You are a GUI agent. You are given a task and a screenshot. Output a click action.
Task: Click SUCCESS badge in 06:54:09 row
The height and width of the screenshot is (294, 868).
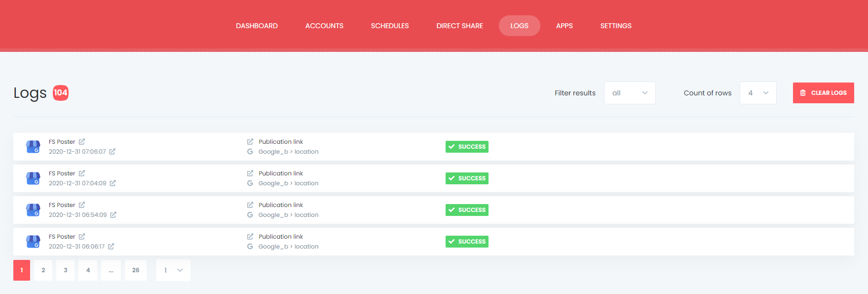click(x=467, y=210)
